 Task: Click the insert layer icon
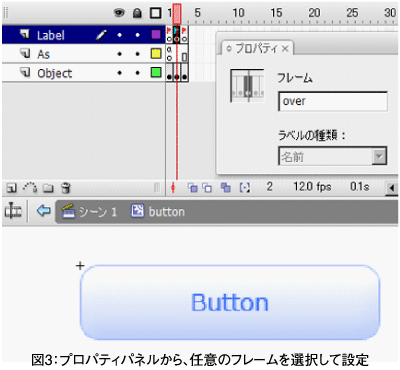click(x=11, y=188)
